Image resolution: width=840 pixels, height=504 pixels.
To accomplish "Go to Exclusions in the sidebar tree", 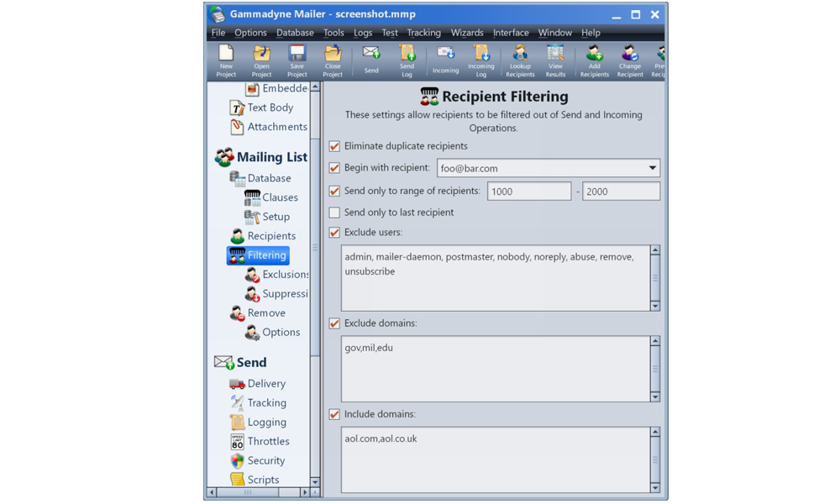I will (284, 275).
